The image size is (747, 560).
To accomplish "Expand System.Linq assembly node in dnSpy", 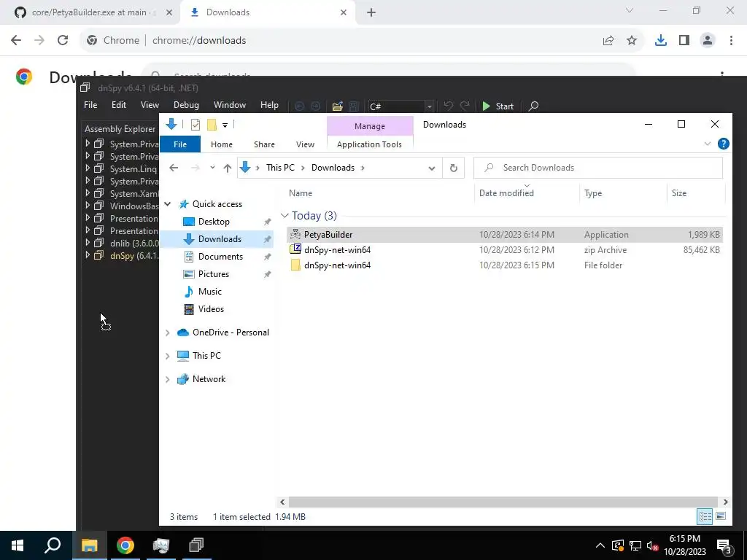I will (88, 168).
